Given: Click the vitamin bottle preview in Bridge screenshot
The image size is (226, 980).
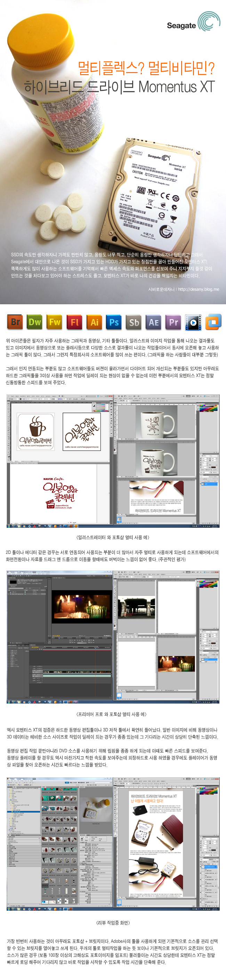Looking at the screenshot, I should coord(96,809).
